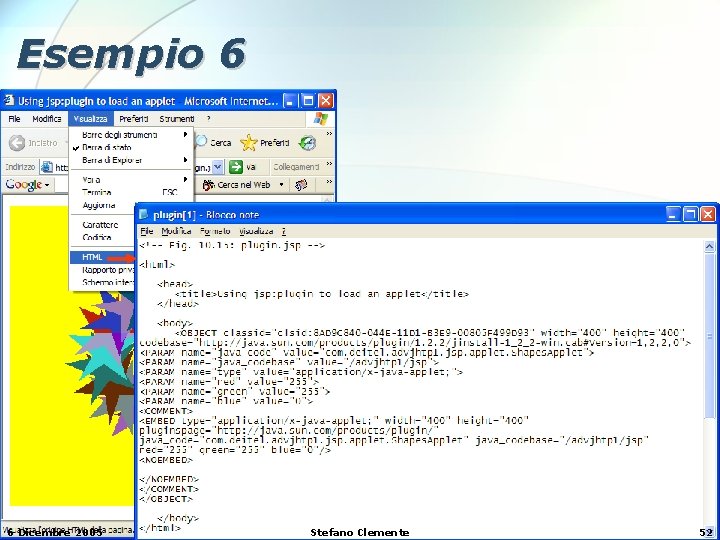
Task: Expand the Barre degli strumenti submenu
Action: [131, 135]
